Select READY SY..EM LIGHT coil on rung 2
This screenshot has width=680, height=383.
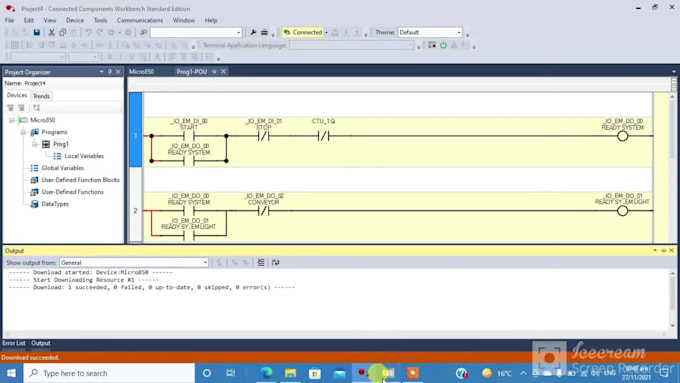622,211
